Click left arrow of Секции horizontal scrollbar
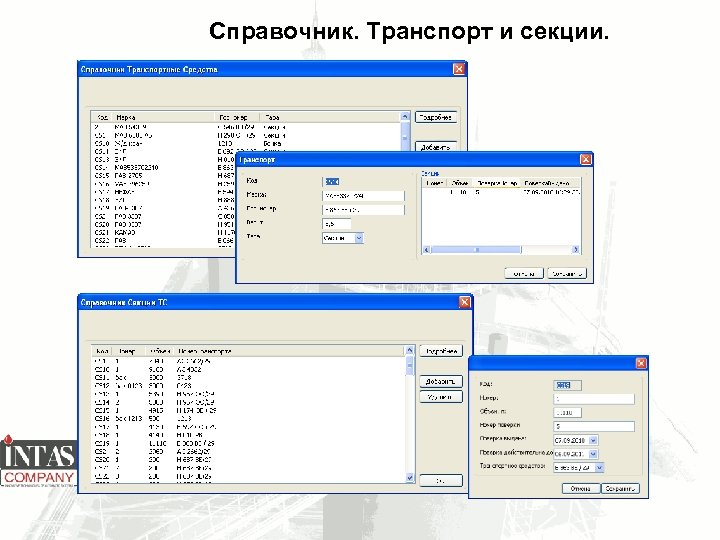Viewport: 720px width, 540px height. pyautogui.click(x=426, y=249)
